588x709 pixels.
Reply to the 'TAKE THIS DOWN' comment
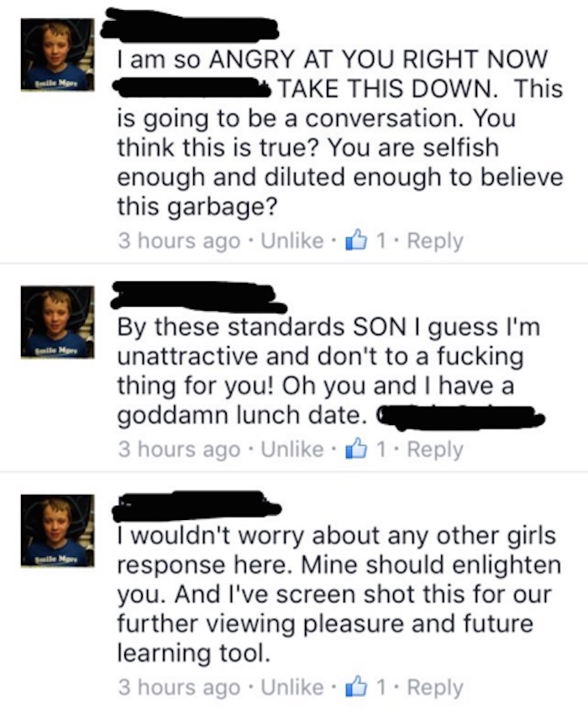pyautogui.click(x=435, y=241)
